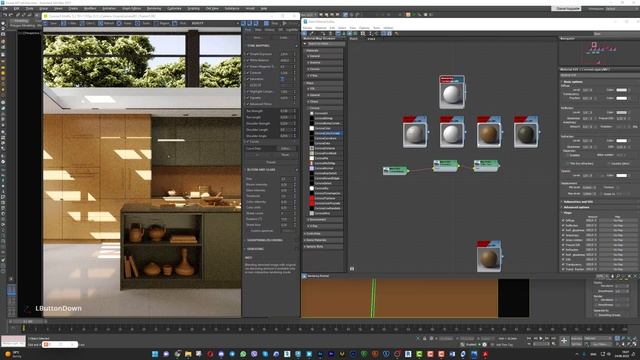
Task: Open the Material menu in Slate editor
Action: [x=321, y=28]
